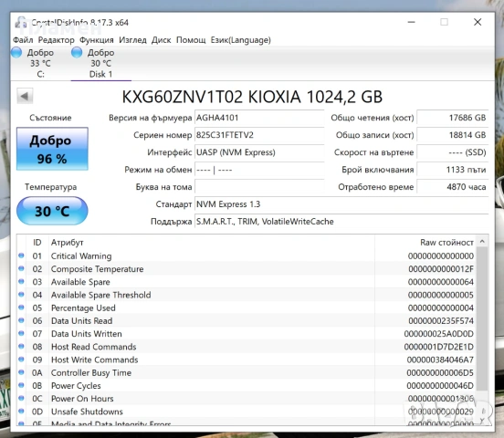Image resolution: width=504 pixels, height=438 pixels.
Task: Click the status dot for Unsafe Shutdowns
Action: click(x=21, y=411)
